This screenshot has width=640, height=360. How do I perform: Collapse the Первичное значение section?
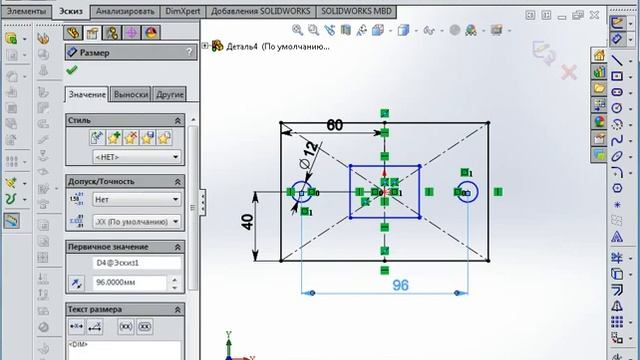178,247
